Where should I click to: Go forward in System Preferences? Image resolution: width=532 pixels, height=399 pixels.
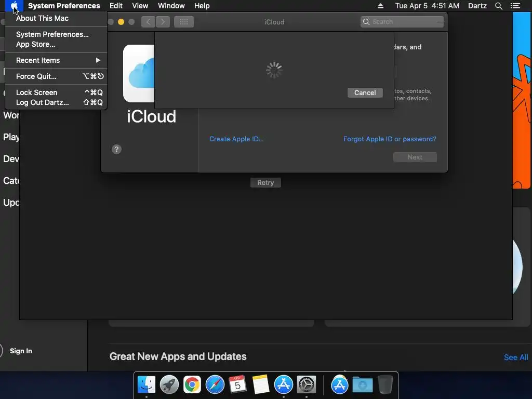(x=163, y=22)
